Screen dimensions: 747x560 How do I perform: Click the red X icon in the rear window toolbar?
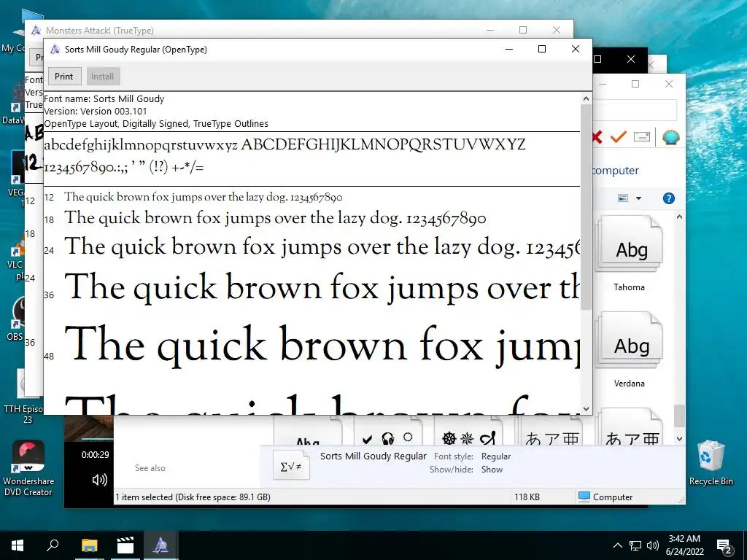click(x=597, y=137)
